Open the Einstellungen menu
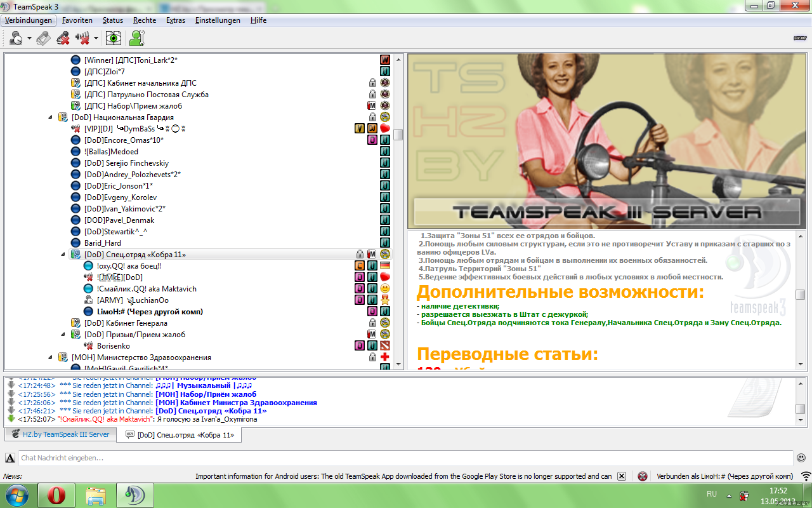The height and width of the screenshot is (508, 812). (218, 20)
